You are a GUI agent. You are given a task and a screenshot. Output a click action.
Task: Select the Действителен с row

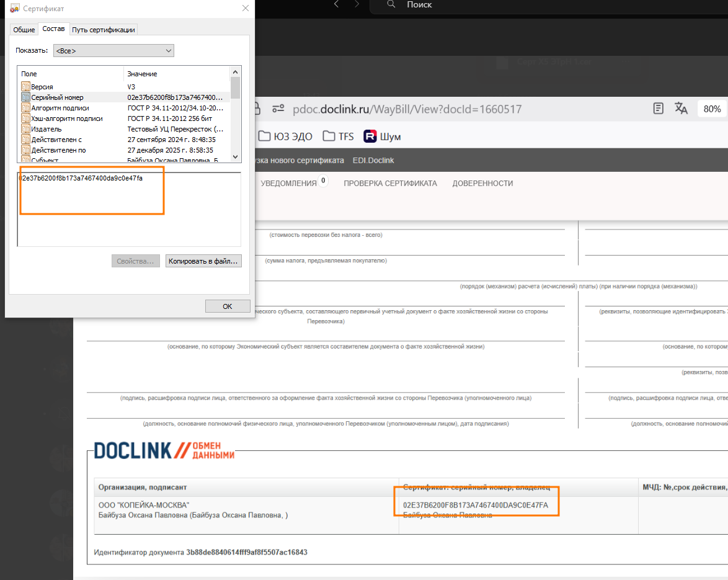(123, 140)
